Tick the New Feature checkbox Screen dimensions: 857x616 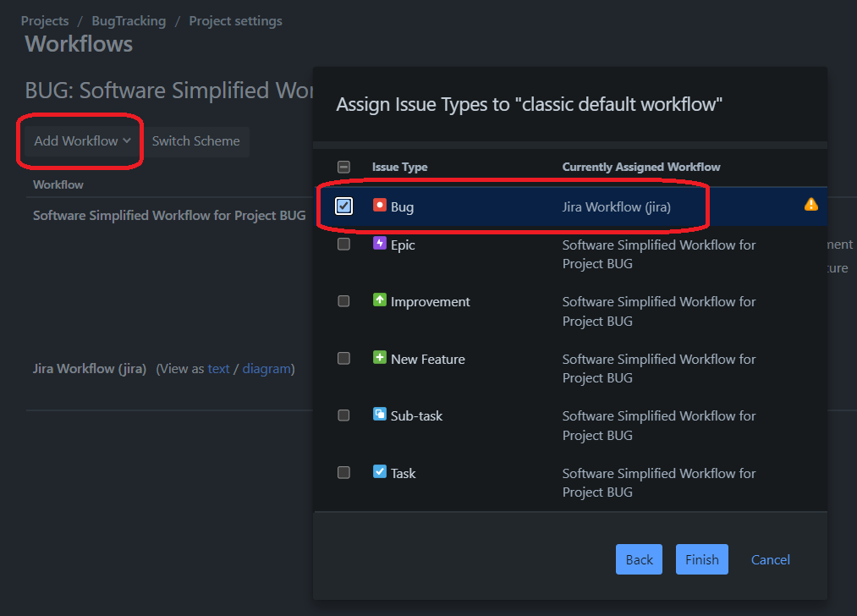point(343,359)
